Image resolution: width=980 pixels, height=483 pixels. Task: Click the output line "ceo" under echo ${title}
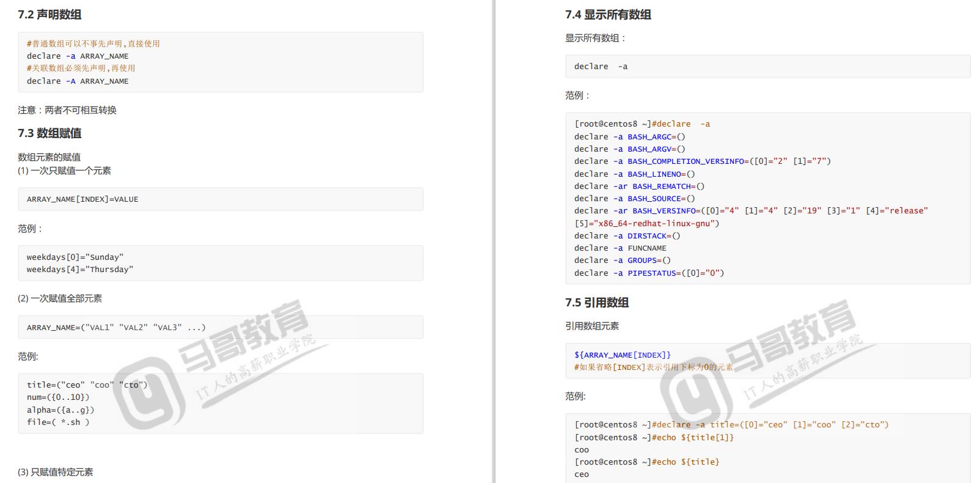[582, 474]
